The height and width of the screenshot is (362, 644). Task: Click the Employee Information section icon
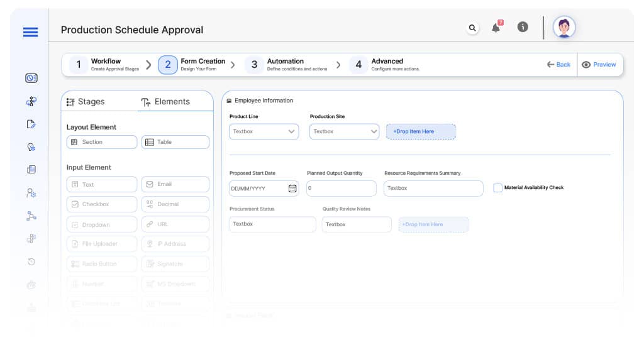coord(229,101)
